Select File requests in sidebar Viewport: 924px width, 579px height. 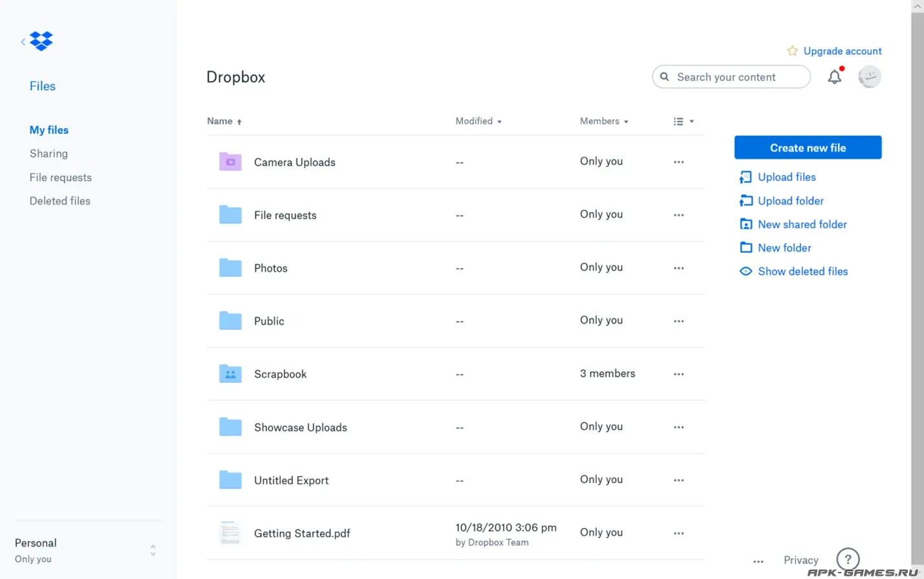(x=61, y=177)
